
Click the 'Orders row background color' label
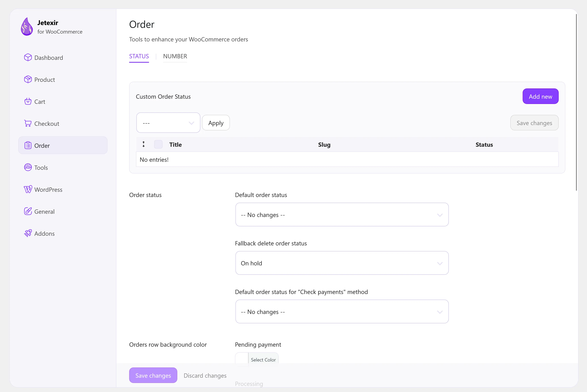(168, 344)
